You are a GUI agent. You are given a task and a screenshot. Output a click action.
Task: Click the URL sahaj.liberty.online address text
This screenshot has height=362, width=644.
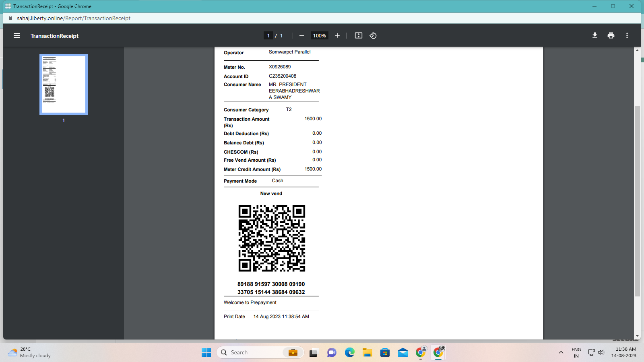74,18
